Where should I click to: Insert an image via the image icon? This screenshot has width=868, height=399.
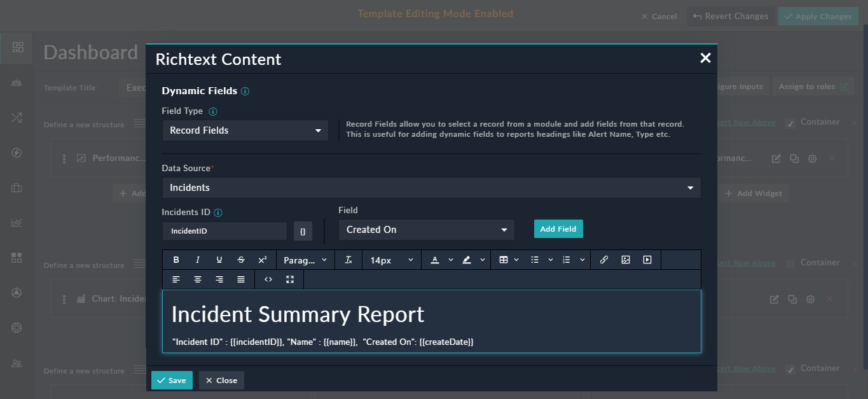pyautogui.click(x=626, y=259)
